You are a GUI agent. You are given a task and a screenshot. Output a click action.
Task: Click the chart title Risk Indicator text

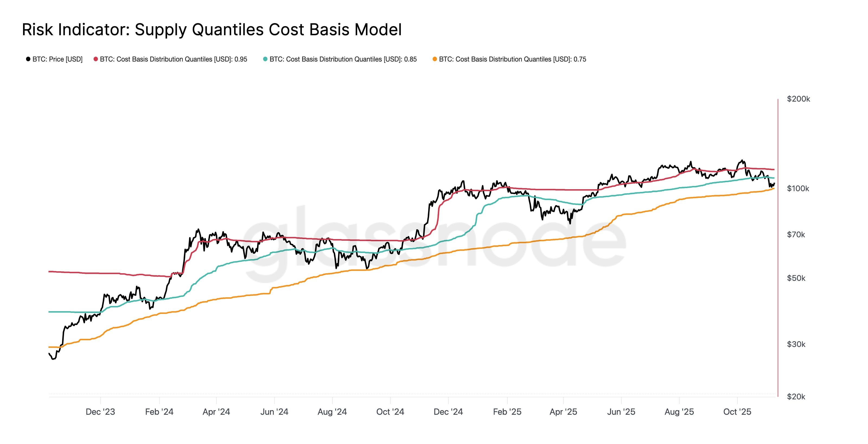tap(212, 30)
